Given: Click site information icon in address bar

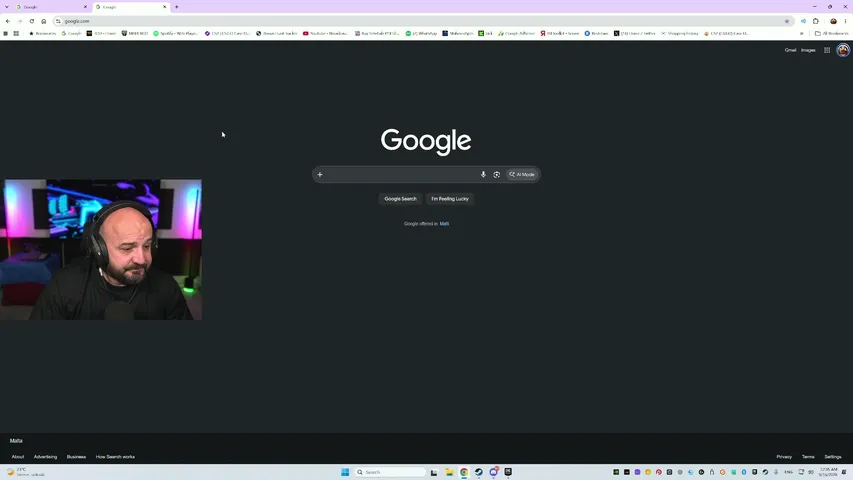Looking at the screenshot, I should point(58,21).
